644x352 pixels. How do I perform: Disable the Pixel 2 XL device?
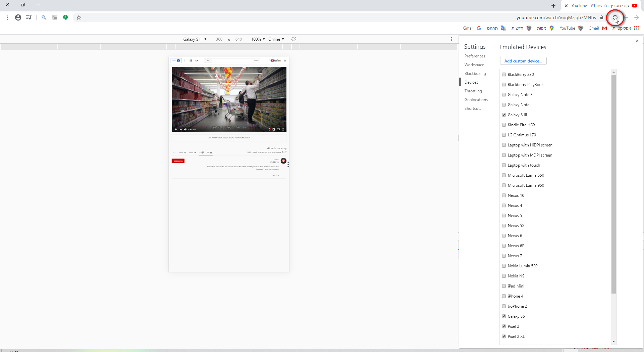tap(504, 337)
